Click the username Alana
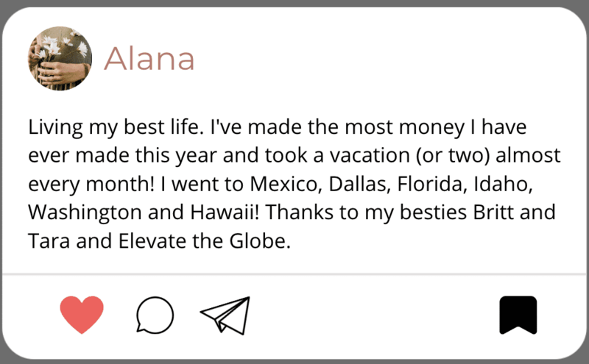Screen dimensions: 589x364 [149, 59]
